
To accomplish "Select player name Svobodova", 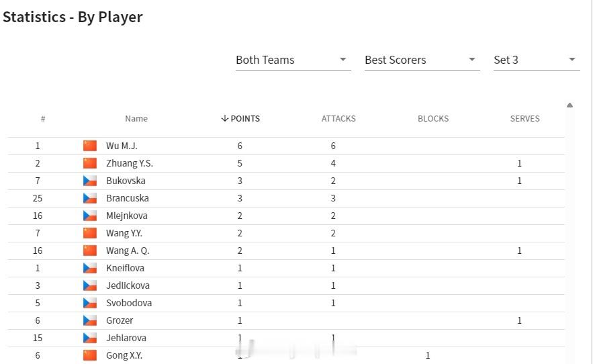I will click(x=129, y=303).
